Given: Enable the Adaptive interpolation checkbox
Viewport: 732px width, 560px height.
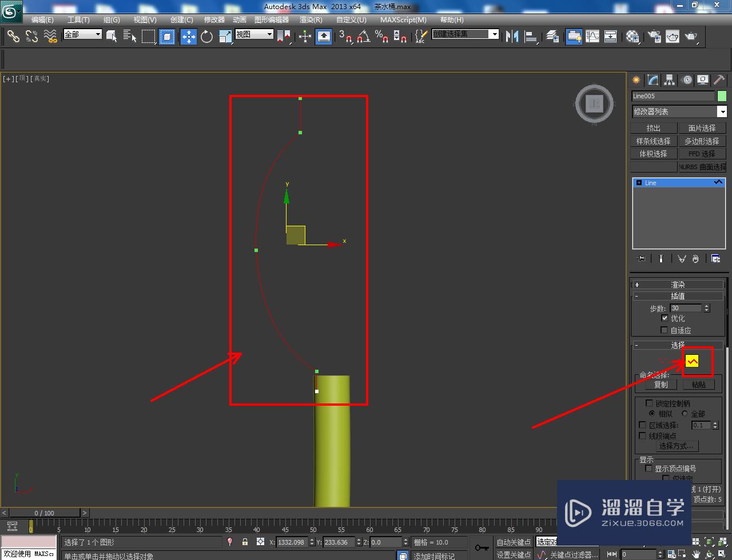Looking at the screenshot, I should coord(664,330).
